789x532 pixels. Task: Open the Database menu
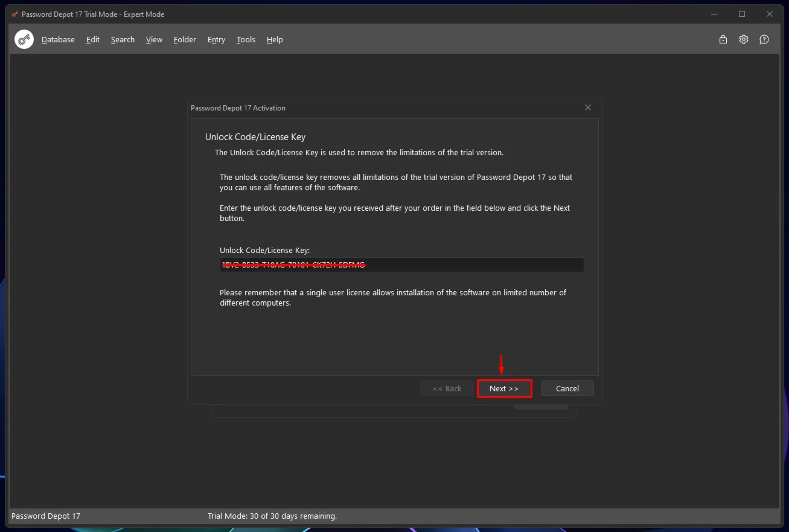58,39
